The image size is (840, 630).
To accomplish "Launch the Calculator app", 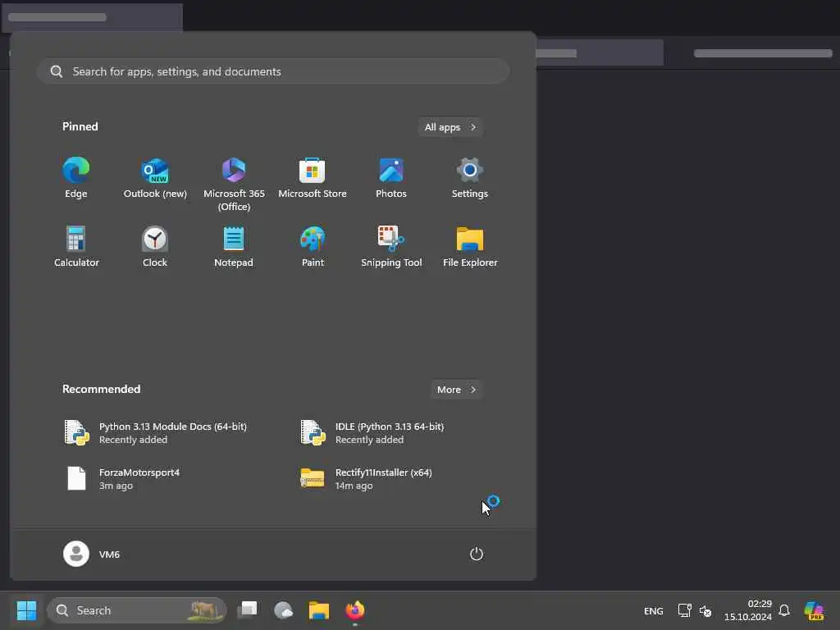I will tap(76, 247).
